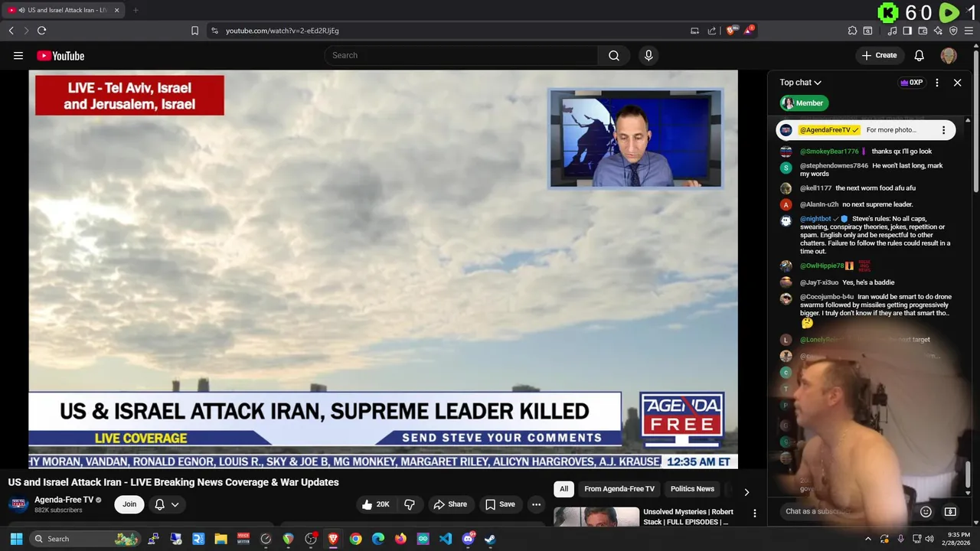Click the Share button
980x551 pixels.
(450, 504)
